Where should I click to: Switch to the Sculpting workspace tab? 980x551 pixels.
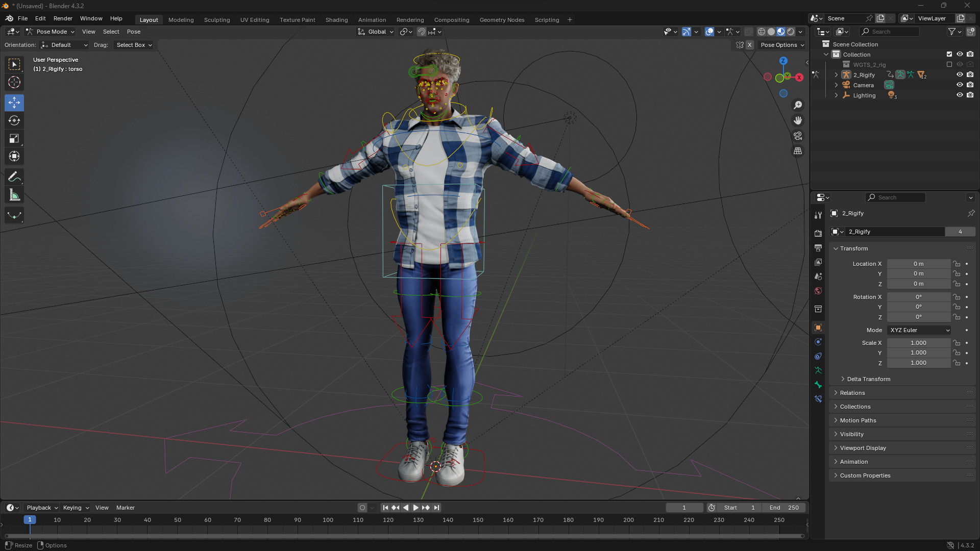(x=217, y=20)
